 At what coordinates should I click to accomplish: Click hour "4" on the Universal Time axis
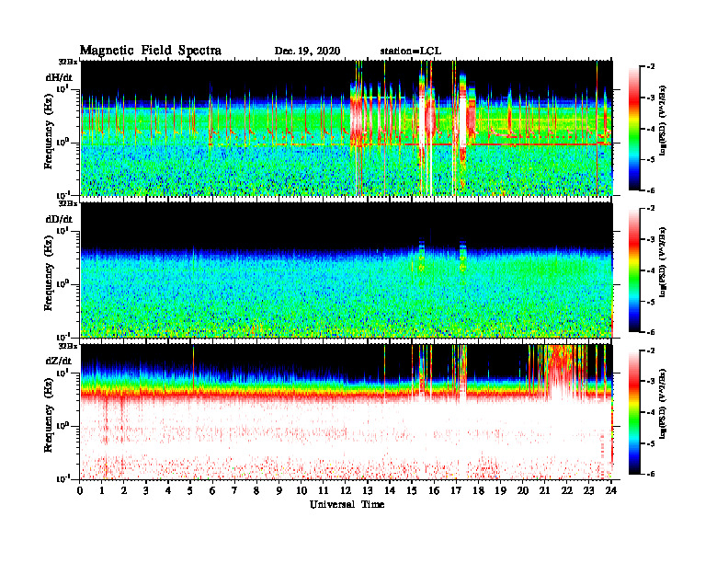168,490
